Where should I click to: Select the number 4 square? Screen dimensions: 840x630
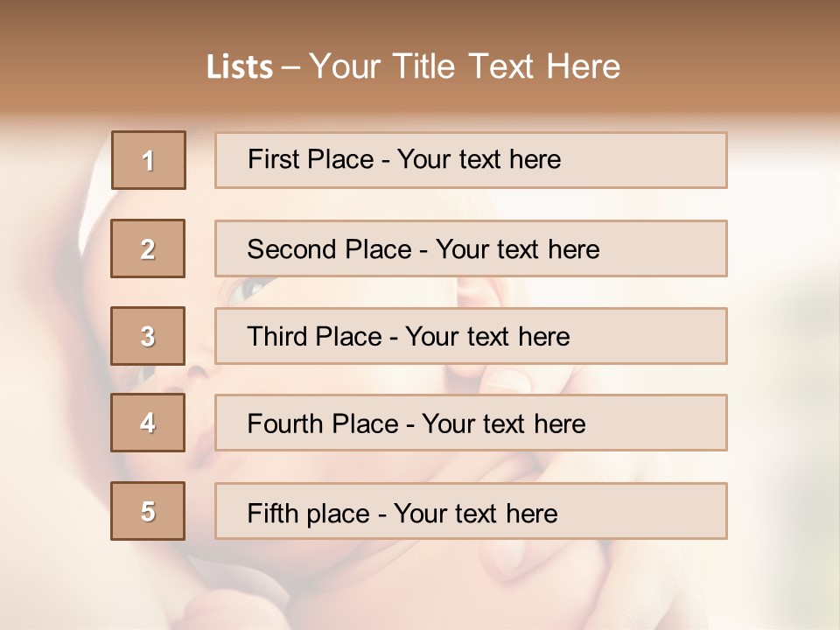point(148,423)
